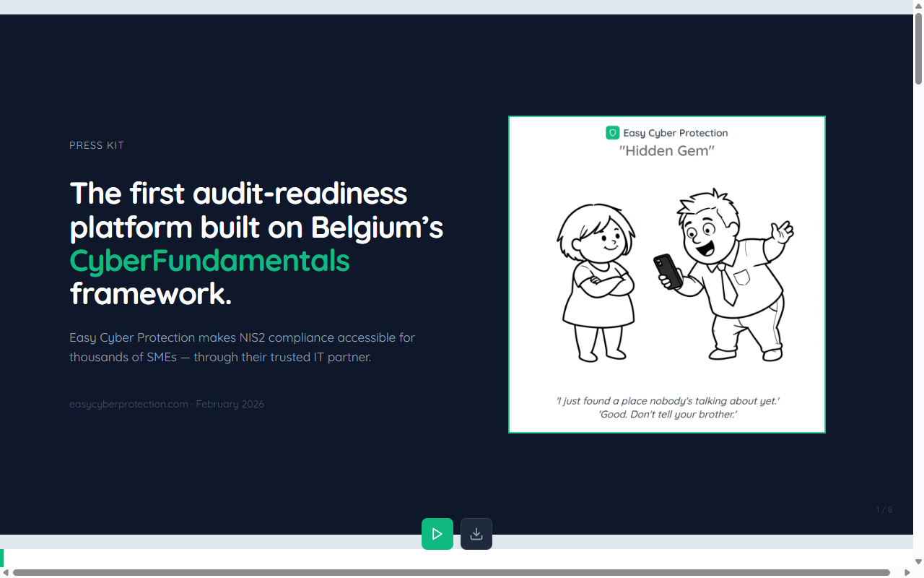Image resolution: width=924 pixels, height=578 pixels.
Task: Click the vertical scrollbar thumb
Action: tap(918, 48)
